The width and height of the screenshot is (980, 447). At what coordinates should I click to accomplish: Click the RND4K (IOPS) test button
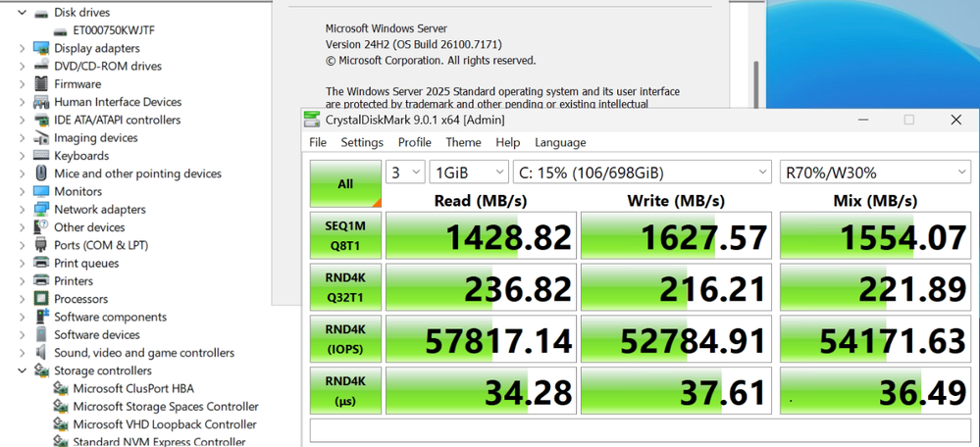point(345,339)
